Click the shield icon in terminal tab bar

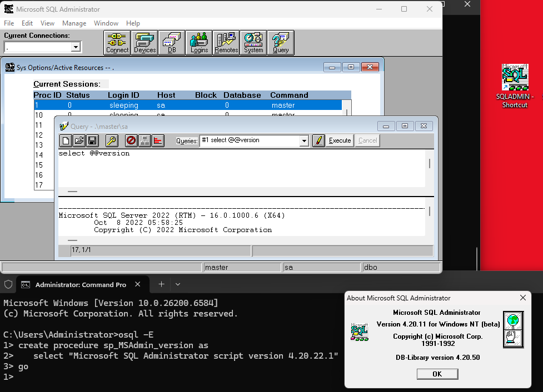tap(8, 284)
